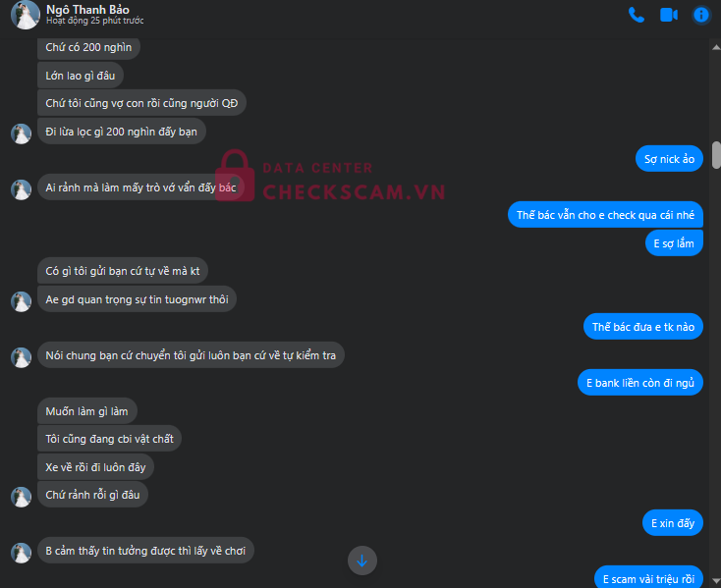Screen dimensions: 721x588
Task: Click scrollbar up arrow in chat
Action: point(716,47)
